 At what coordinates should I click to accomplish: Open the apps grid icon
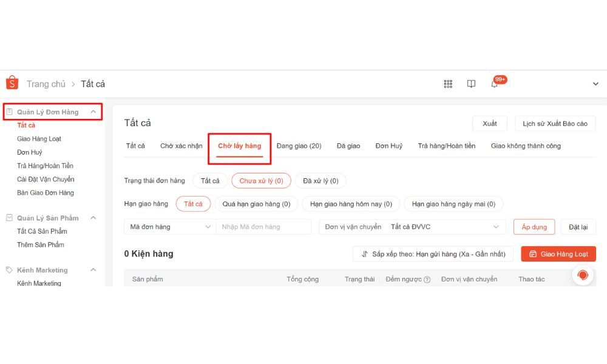click(448, 84)
